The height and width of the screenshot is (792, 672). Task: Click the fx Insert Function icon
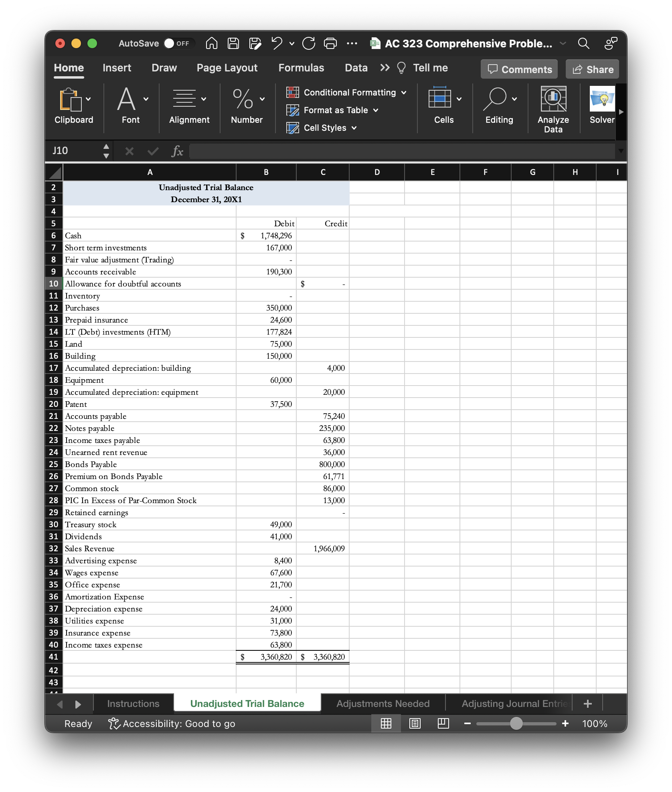tap(177, 151)
